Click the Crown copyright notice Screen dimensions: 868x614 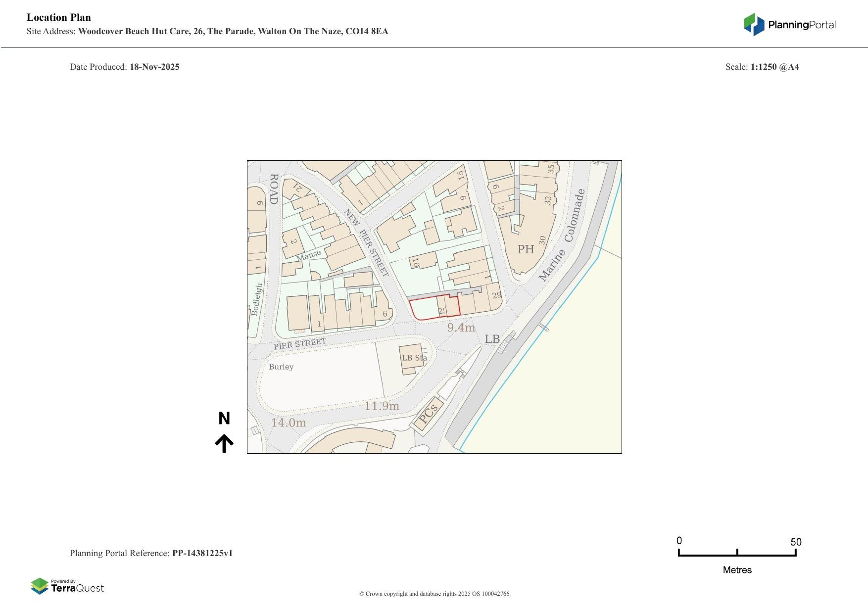[x=434, y=594]
